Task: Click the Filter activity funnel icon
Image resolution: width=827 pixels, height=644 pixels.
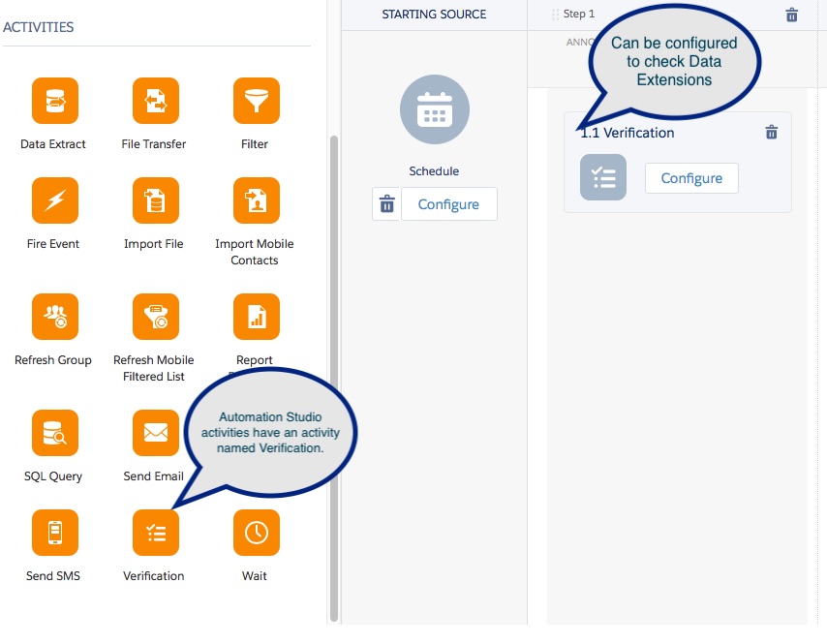Action: pyautogui.click(x=256, y=101)
